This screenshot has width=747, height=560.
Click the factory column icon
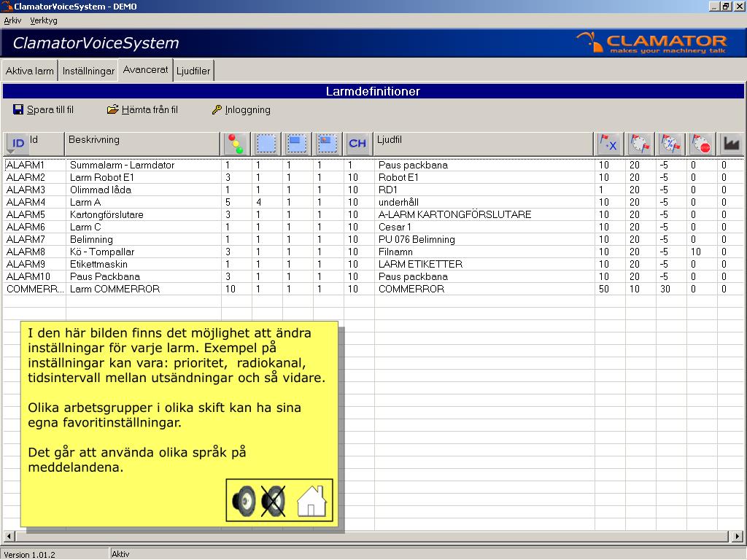point(731,144)
